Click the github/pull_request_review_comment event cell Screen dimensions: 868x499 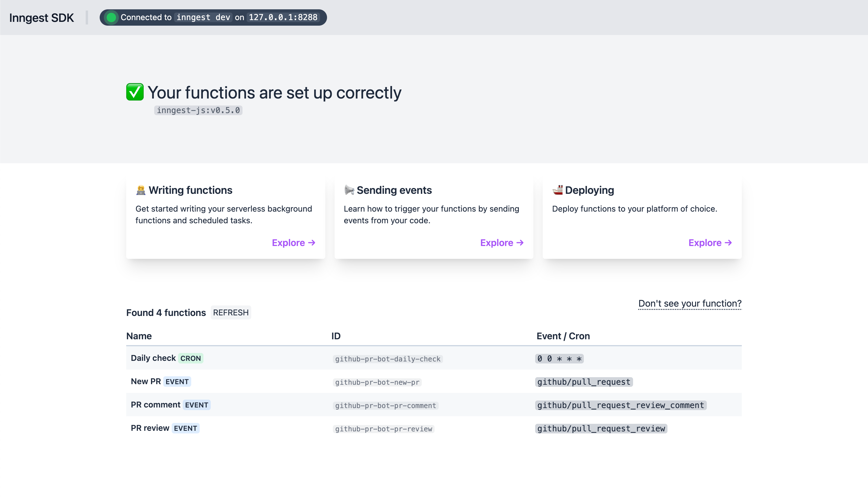[x=621, y=405]
